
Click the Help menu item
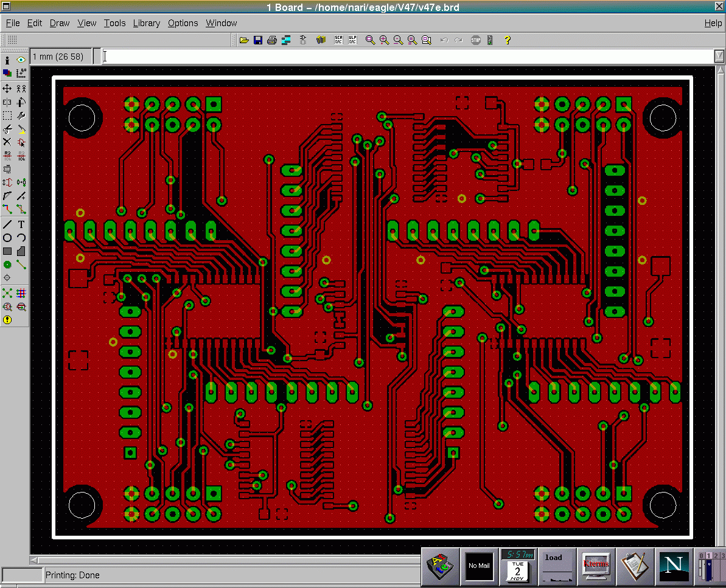point(713,23)
